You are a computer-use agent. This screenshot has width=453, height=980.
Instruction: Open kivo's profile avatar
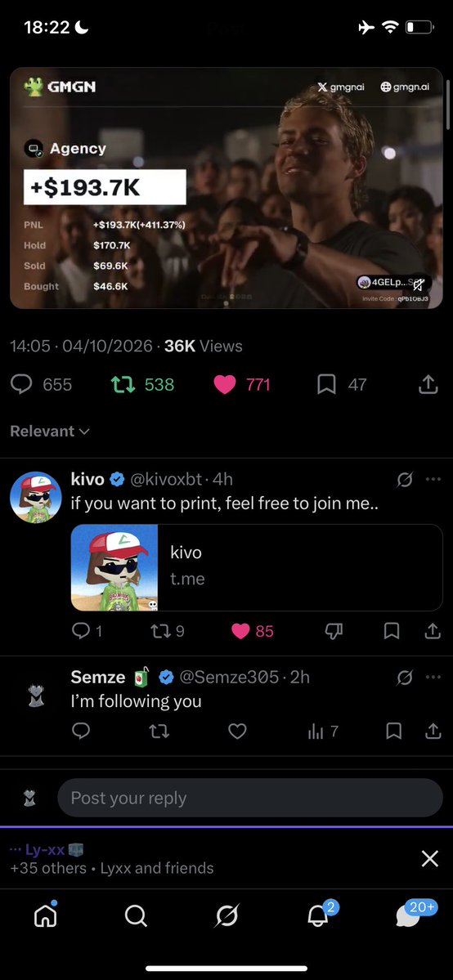36,498
